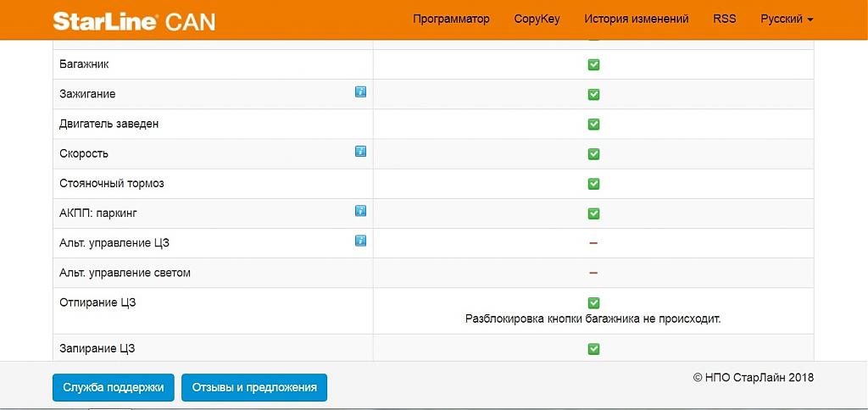Click the green checkmark for Запирание ЦЗ
The image size is (868, 410).
(593, 348)
